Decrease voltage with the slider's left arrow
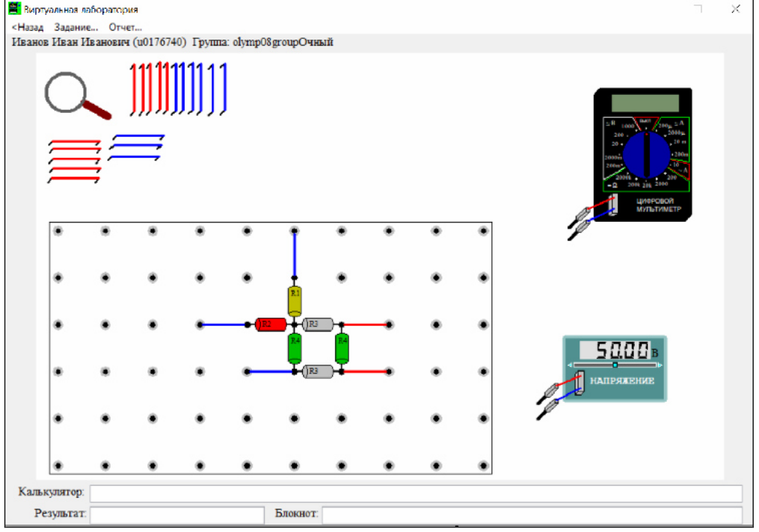The height and width of the screenshot is (532, 759). [570, 365]
